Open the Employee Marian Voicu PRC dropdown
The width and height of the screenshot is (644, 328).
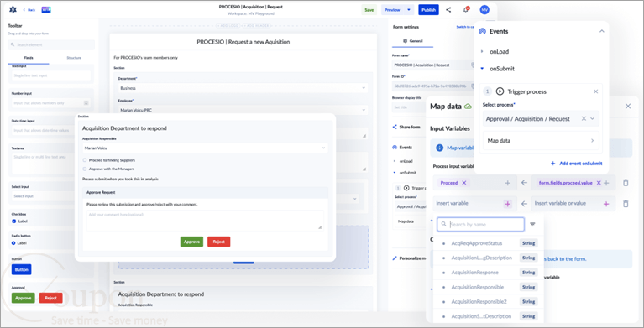pos(243,110)
